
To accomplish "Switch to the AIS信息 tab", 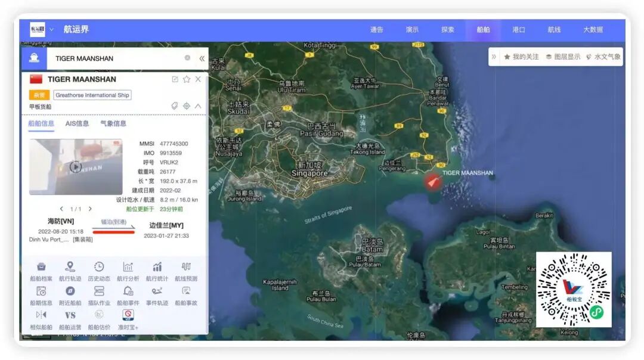I will tap(77, 123).
